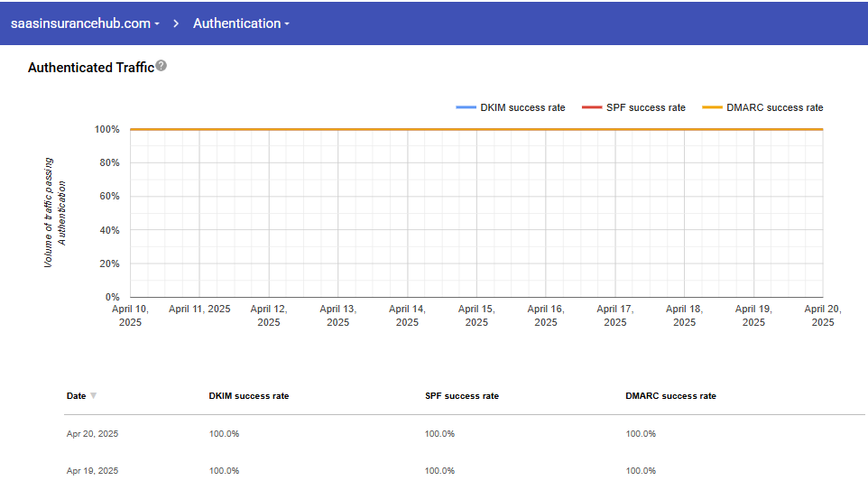Click the Authenticated Traffic heading
Image resolution: width=868 pixels, height=490 pixels.
click(x=90, y=68)
